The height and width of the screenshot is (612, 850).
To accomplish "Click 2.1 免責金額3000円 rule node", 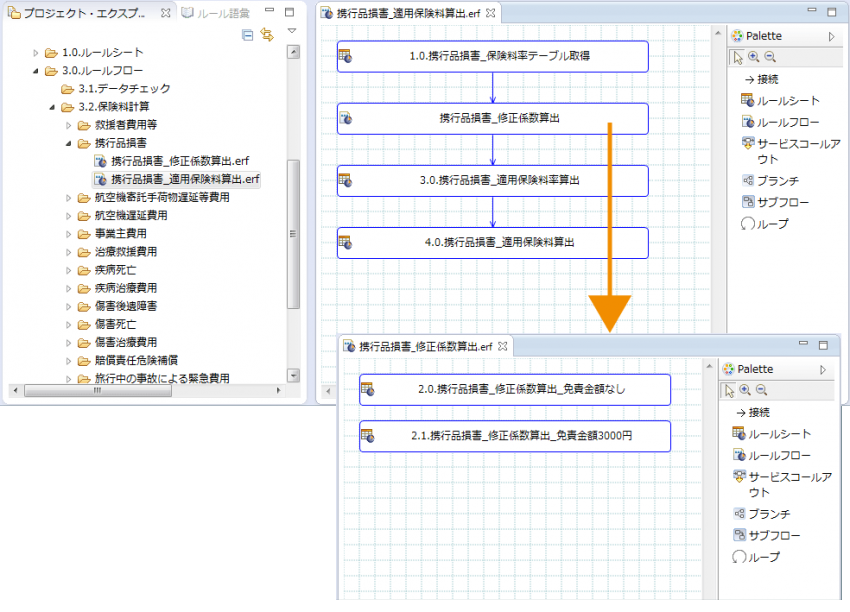I will 515,436.
